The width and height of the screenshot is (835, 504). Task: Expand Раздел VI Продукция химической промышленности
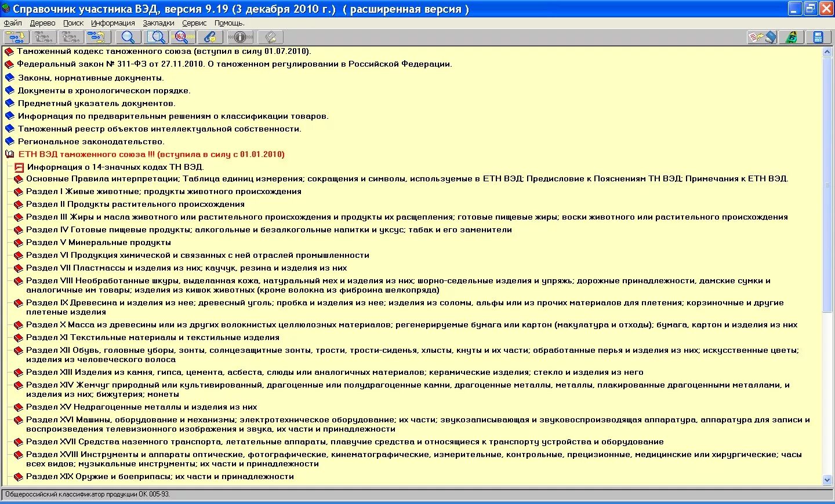coord(198,255)
